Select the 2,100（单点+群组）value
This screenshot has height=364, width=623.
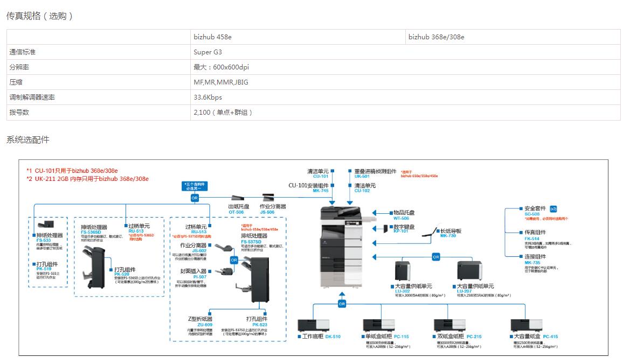click(223, 113)
